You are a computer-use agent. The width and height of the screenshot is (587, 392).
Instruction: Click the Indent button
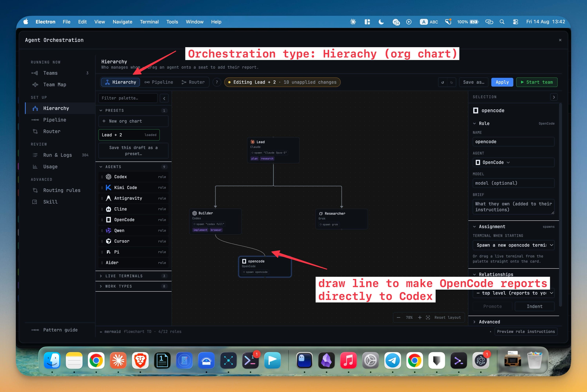[x=534, y=306]
